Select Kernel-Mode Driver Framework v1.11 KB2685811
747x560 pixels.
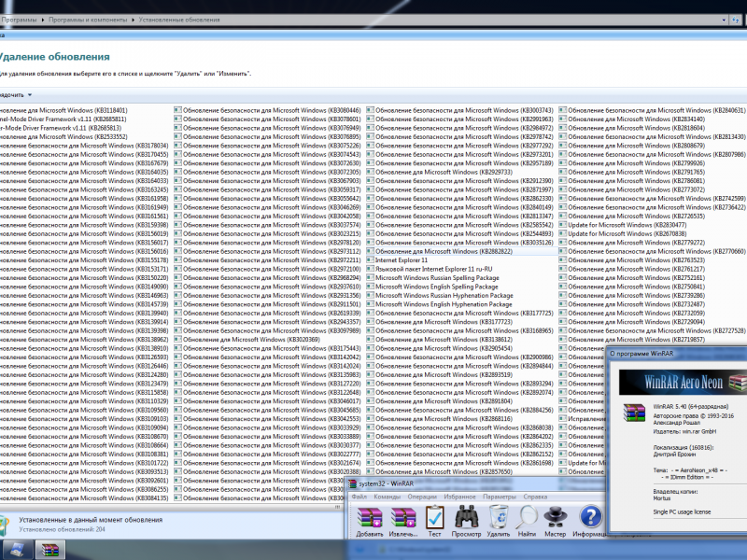[63, 119]
